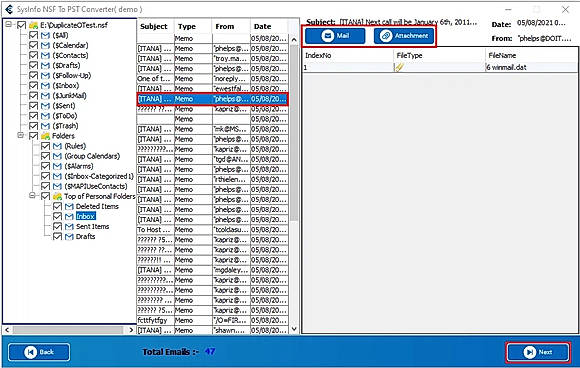Uncheck the Drafts folder checkbox

point(57,236)
